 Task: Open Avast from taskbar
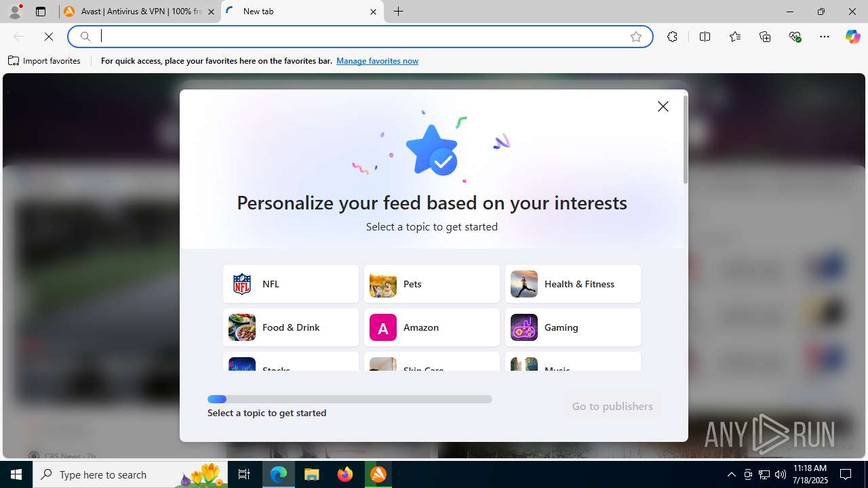pos(378,474)
